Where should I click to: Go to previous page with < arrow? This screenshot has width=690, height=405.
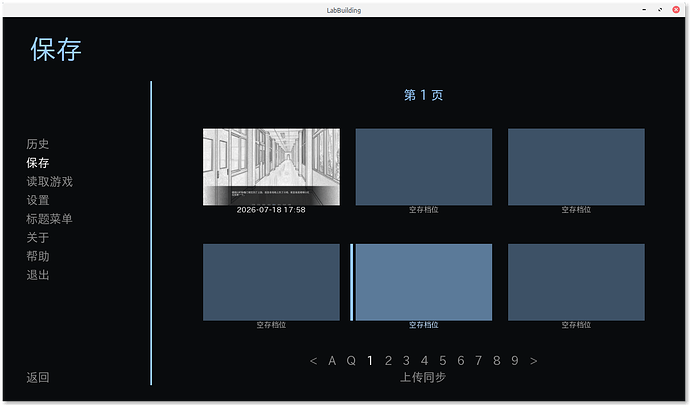pyautogui.click(x=313, y=361)
